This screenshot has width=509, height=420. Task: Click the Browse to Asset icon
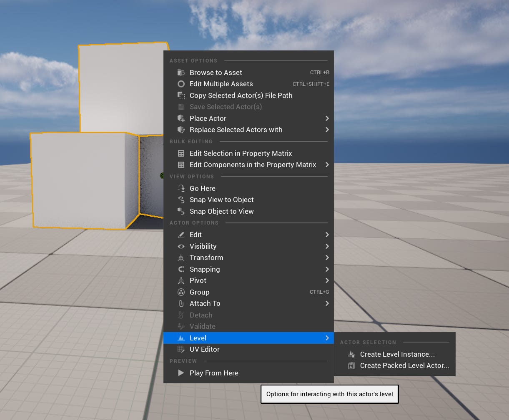181,72
